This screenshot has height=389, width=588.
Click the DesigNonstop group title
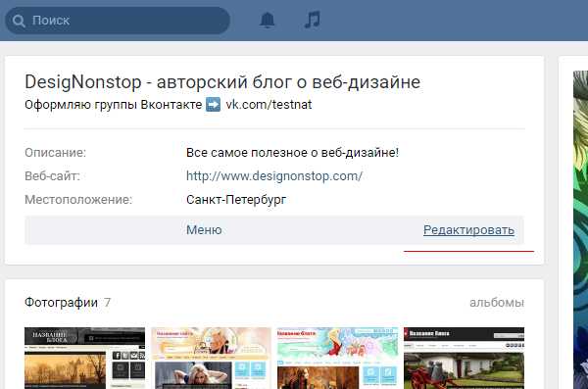(x=222, y=82)
